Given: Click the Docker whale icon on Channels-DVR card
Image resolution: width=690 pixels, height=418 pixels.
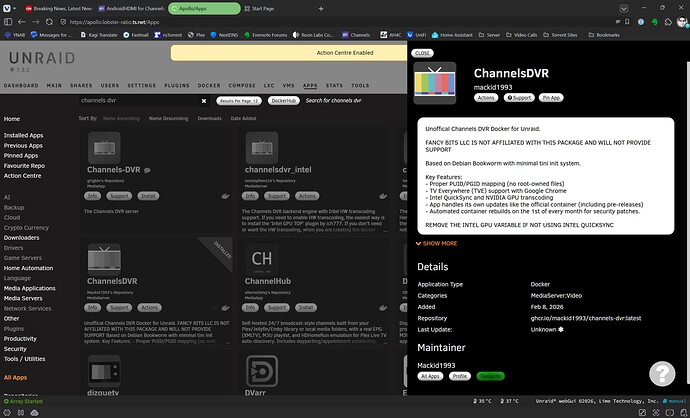Looking at the screenshot, I should click(225, 196).
